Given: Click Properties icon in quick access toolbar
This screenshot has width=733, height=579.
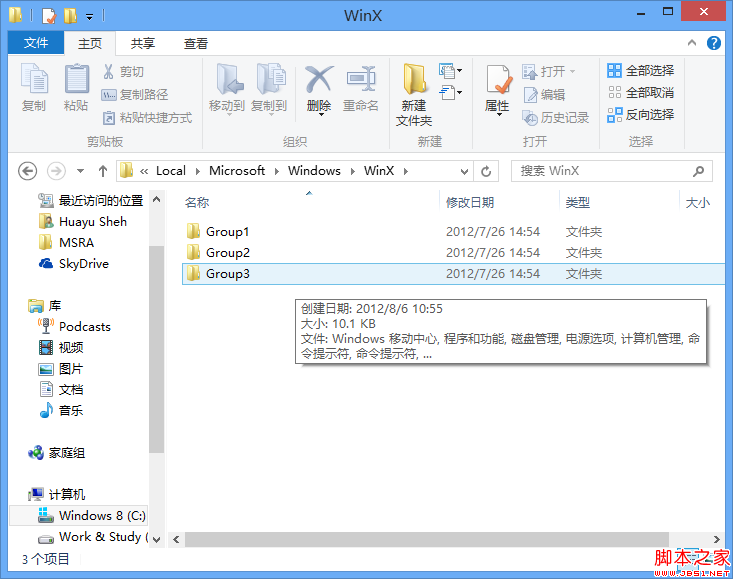Looking at the screenshot, I should [49, 16].
